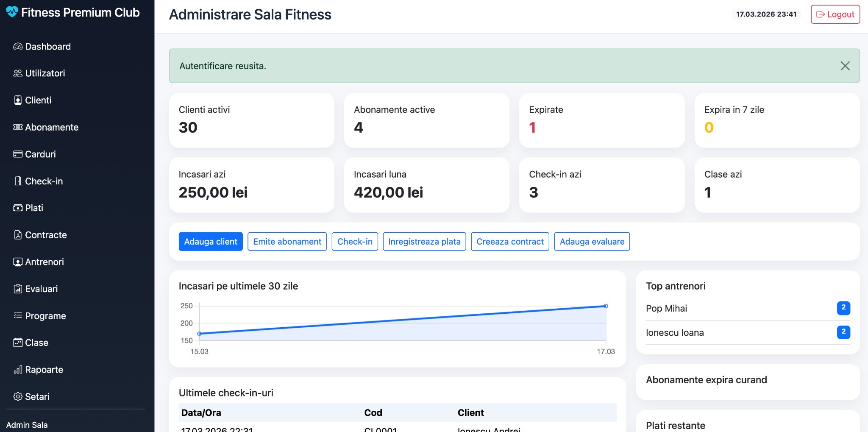Click the Data/Ora column header
868x432 pixels.
click(201, 413)
